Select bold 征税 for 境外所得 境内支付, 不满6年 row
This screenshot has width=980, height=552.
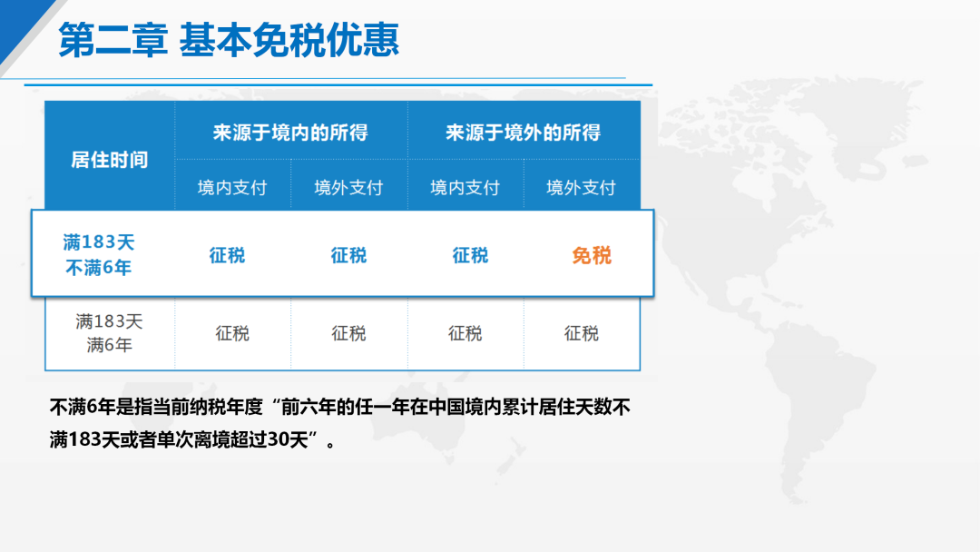pos(470,256)
